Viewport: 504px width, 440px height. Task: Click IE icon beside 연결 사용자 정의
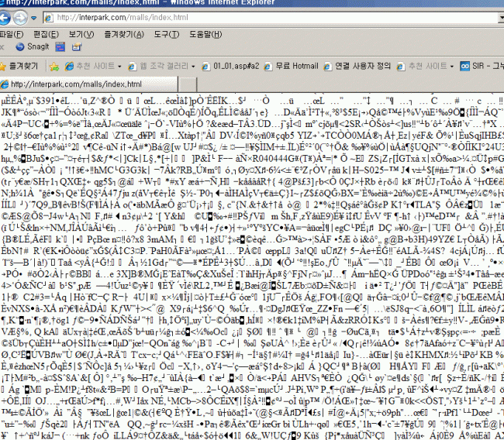(327, 67)
